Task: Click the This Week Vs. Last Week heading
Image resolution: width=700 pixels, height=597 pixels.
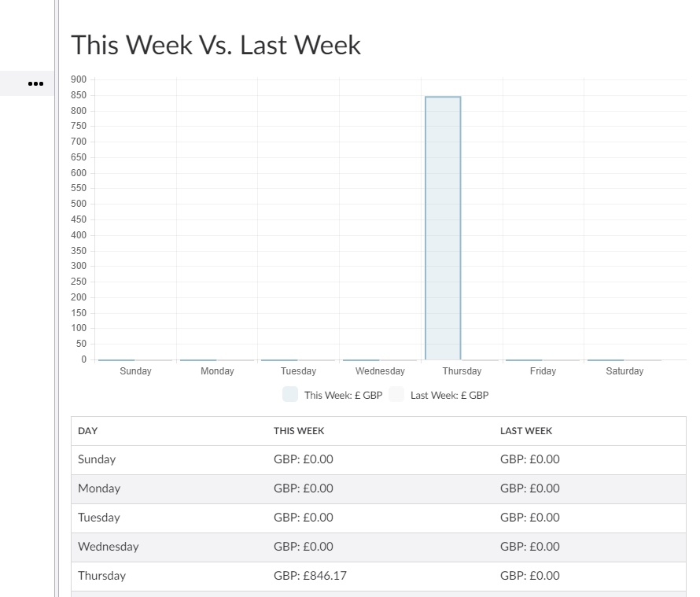Action: [x=216, y=45]
